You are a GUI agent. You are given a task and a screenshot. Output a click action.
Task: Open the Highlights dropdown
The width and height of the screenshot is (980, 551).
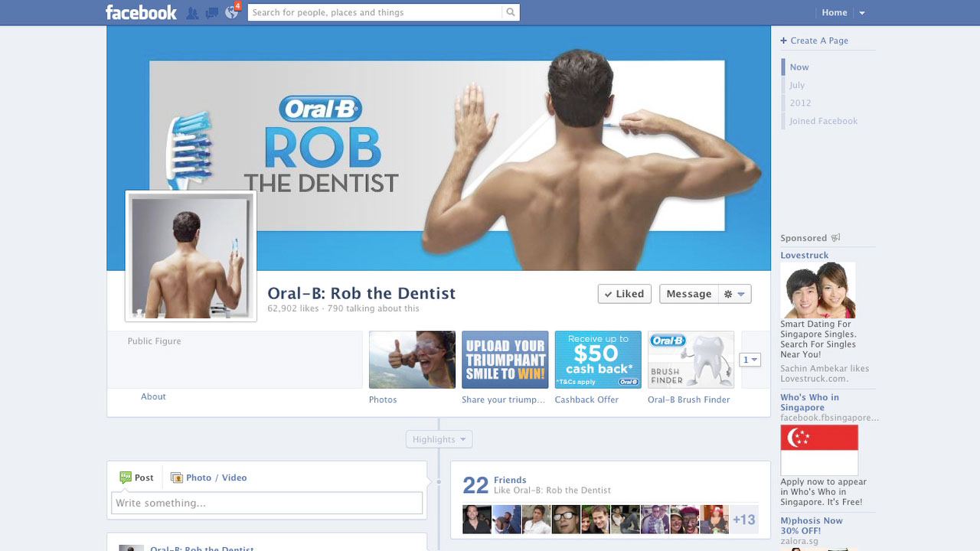tap(439, 439)
